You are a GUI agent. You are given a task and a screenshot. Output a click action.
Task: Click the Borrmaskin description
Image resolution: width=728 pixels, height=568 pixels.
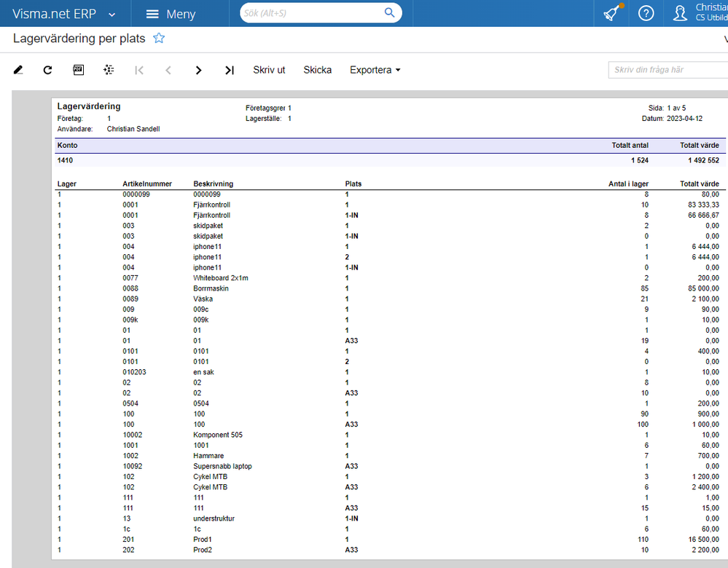pyautogui.click(x=211, y=288)
